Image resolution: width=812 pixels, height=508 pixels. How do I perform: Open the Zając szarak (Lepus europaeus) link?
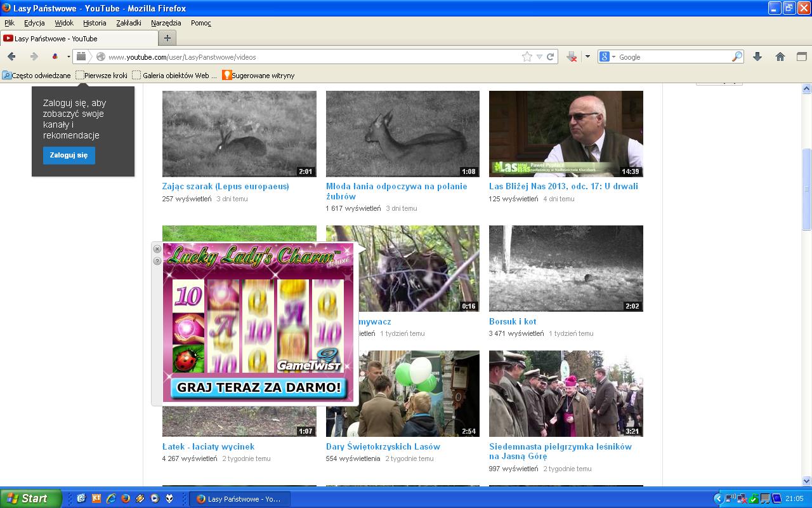[226, 186]
